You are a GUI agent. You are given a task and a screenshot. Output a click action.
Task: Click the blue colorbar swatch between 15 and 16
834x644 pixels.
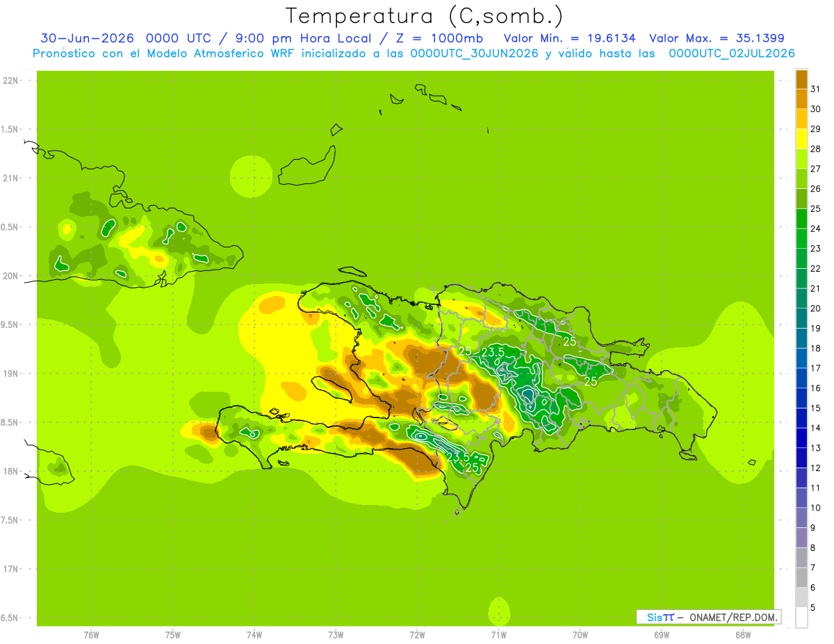coord(801,398)
